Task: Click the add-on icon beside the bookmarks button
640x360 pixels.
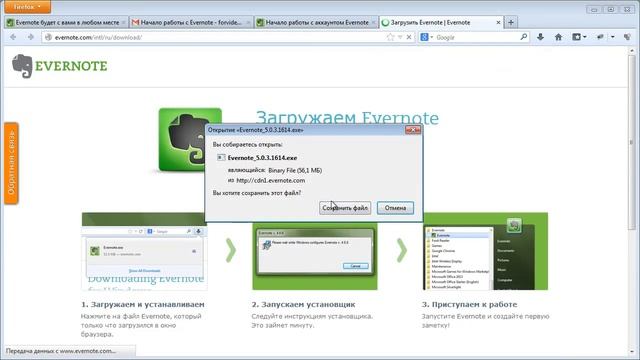Action: 600,37
